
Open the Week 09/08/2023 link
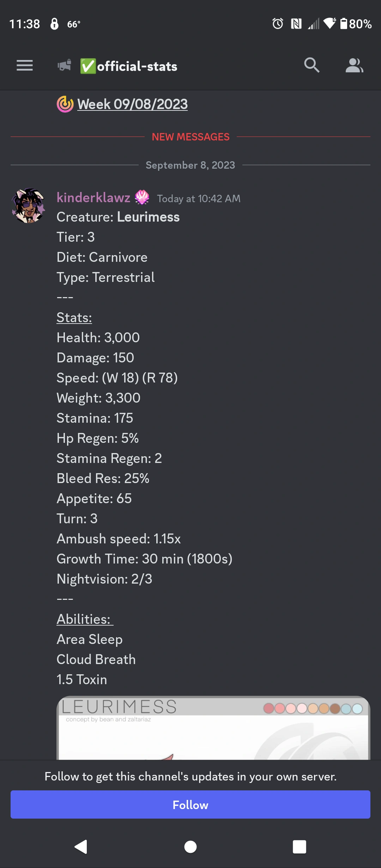(x=132, y=104)
